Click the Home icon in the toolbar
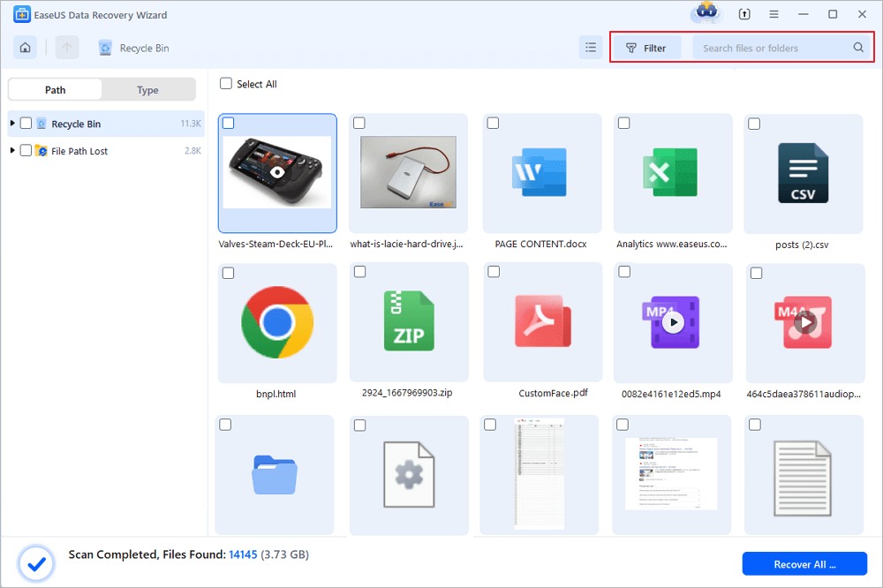 [24, 47]
